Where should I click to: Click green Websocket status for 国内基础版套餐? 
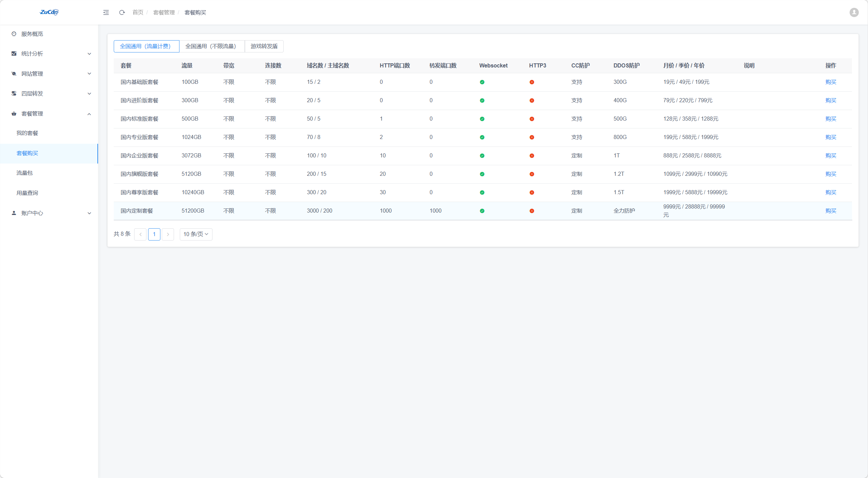pyautogui.click(x=482, y=82)
